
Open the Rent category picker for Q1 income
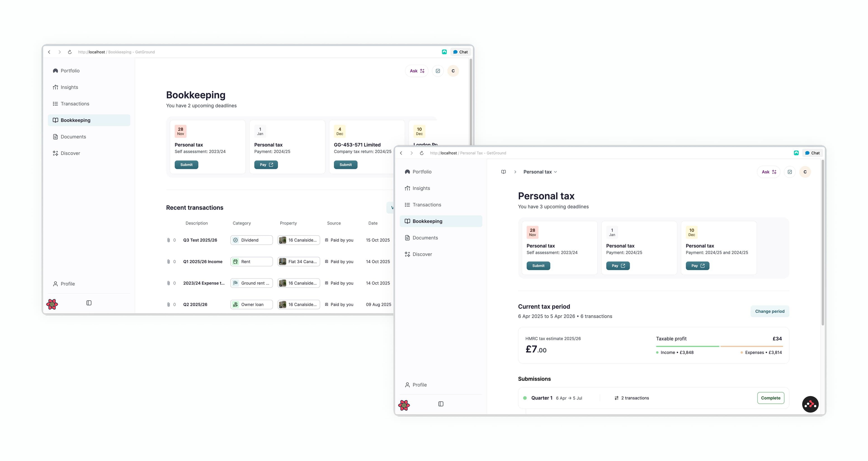pos(251,261)
